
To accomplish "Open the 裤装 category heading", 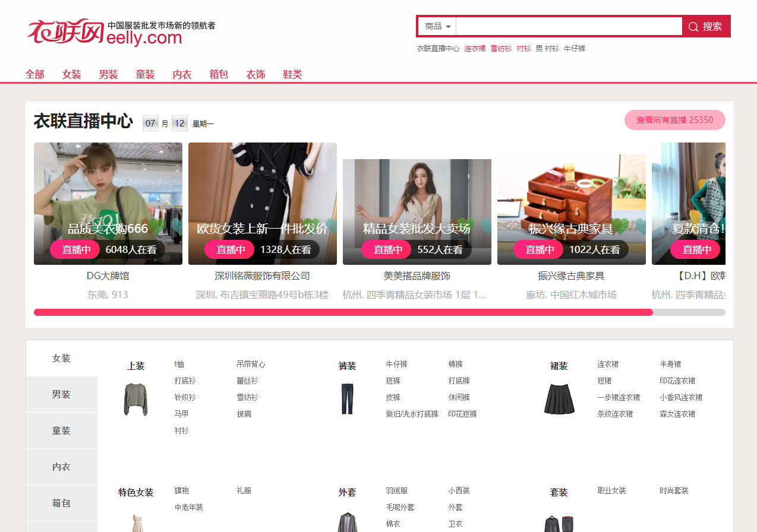I will [x=348, y=366].
